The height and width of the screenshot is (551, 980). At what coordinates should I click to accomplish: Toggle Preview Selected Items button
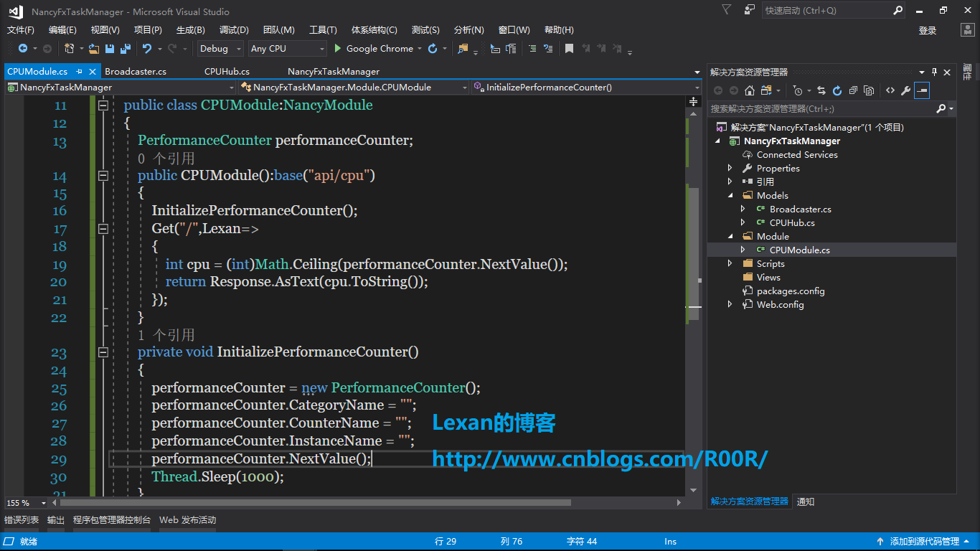tap(922, 90)
